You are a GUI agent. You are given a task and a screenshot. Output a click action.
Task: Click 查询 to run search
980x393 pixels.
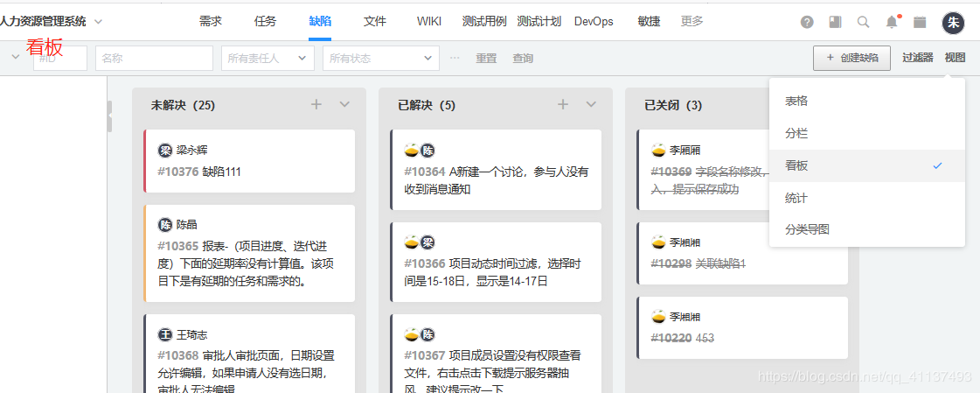click(523, 58)
